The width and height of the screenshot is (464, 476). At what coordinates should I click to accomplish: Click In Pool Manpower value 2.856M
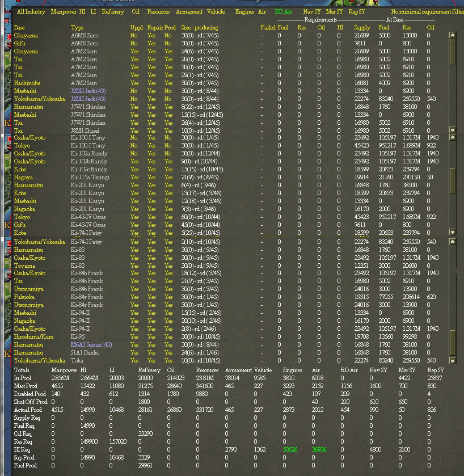[60, 378]
